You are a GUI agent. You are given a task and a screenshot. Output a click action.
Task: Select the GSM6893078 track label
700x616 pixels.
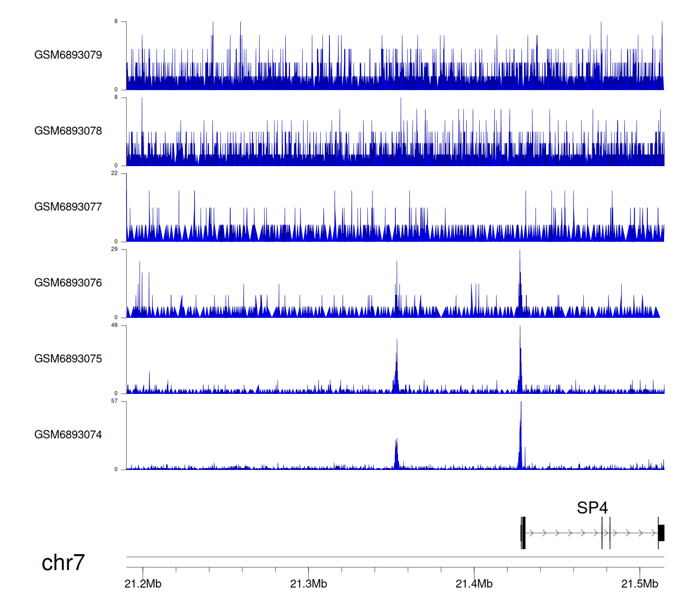click(68, 131)
